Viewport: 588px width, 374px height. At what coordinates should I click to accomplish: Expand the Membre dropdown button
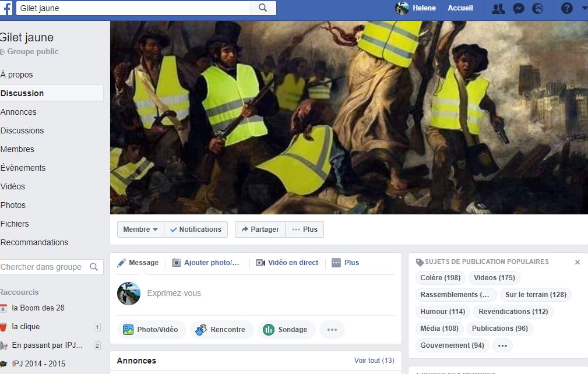140,230
